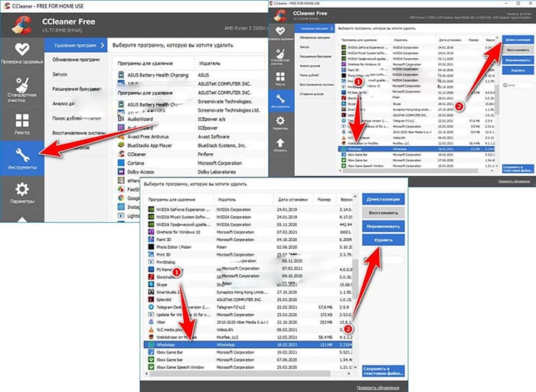Screen dimensions: 536x392
Task: Select Skype icon in bottom list
Action: pyautogui.click(x=151, y=284)
